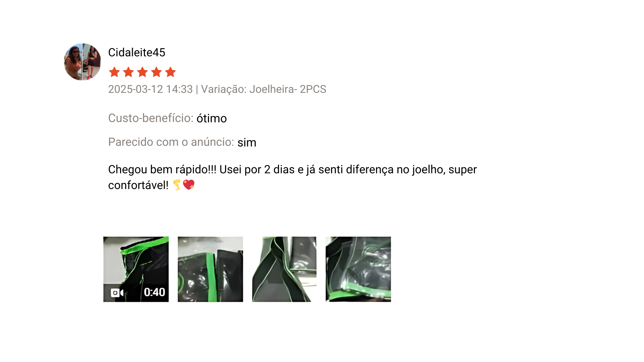Open the second review photo

click(210, 269)
